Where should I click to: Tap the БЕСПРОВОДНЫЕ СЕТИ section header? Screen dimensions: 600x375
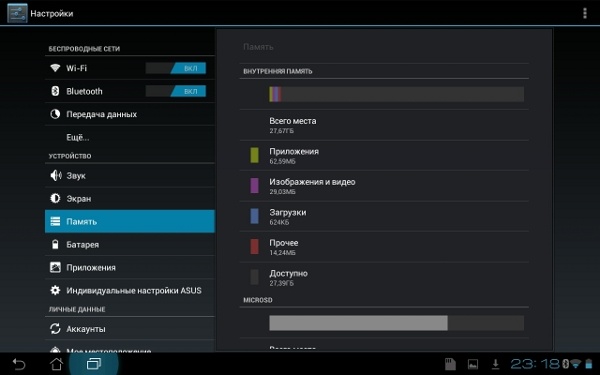pos(84,49)
